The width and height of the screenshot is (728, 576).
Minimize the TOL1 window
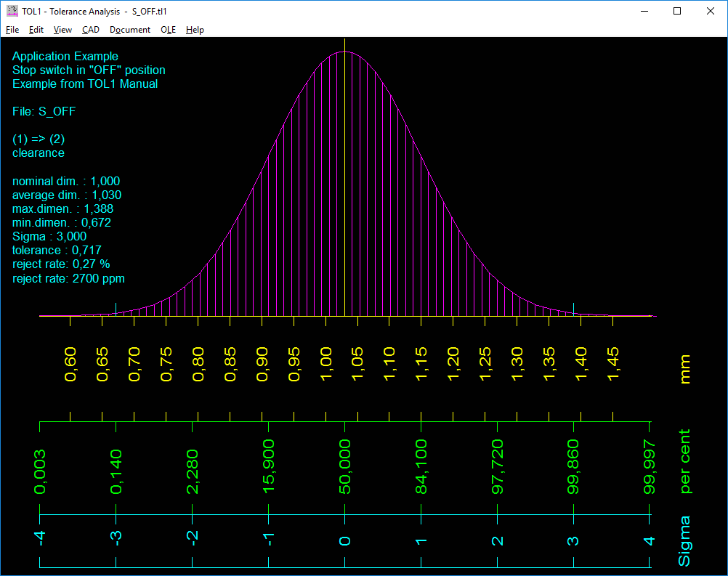click(x=643, y=11)
